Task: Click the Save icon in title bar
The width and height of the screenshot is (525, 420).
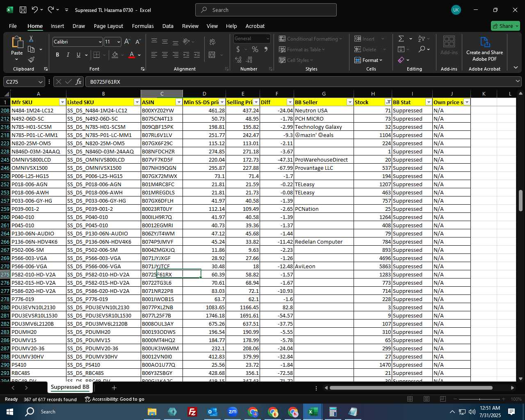Action: point(23,10)
